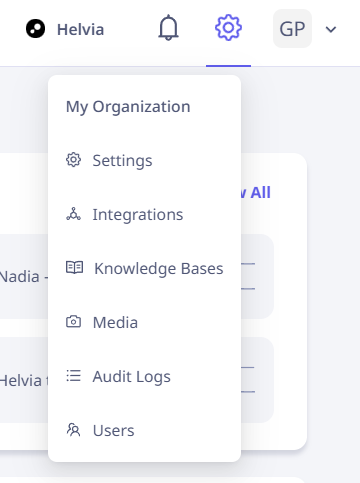Open the GP user avatar menu
The image size is (360, 483).
coord(292,29)
